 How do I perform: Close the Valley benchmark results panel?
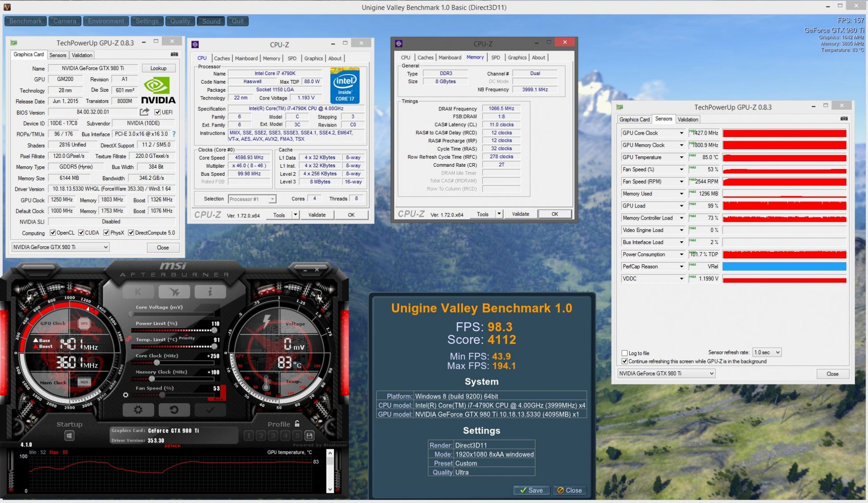pyautogui.click(x=570, y=490)
